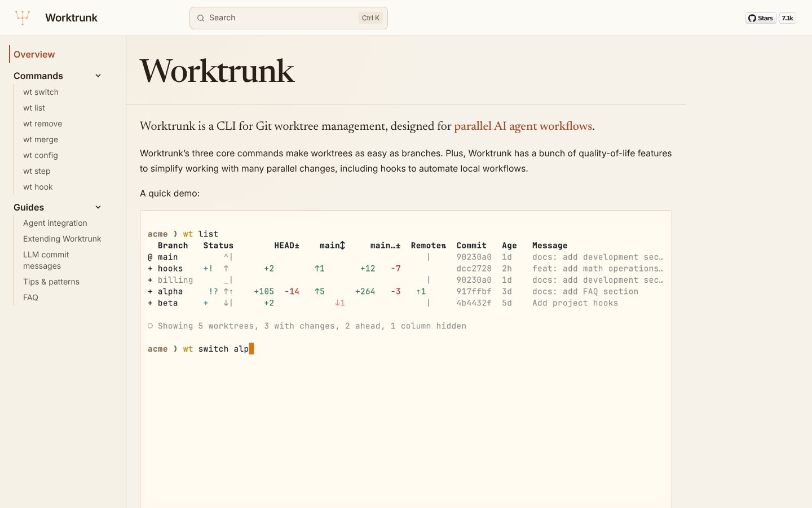Go to the wt list command page

tap(34, 108)
